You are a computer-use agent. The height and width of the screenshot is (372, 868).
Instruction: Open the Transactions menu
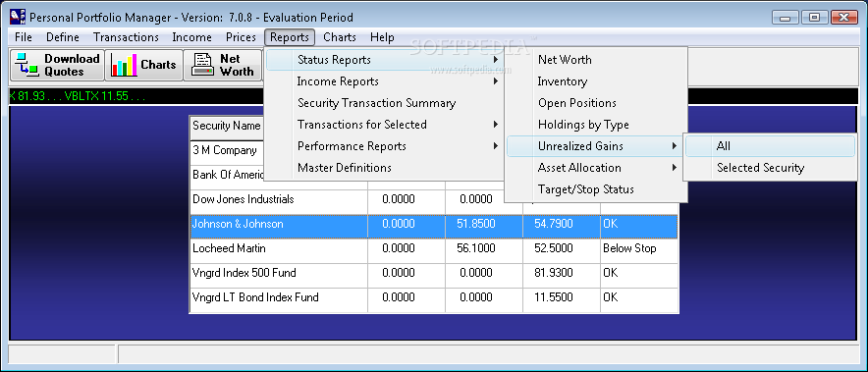click(x=126, y=37)
